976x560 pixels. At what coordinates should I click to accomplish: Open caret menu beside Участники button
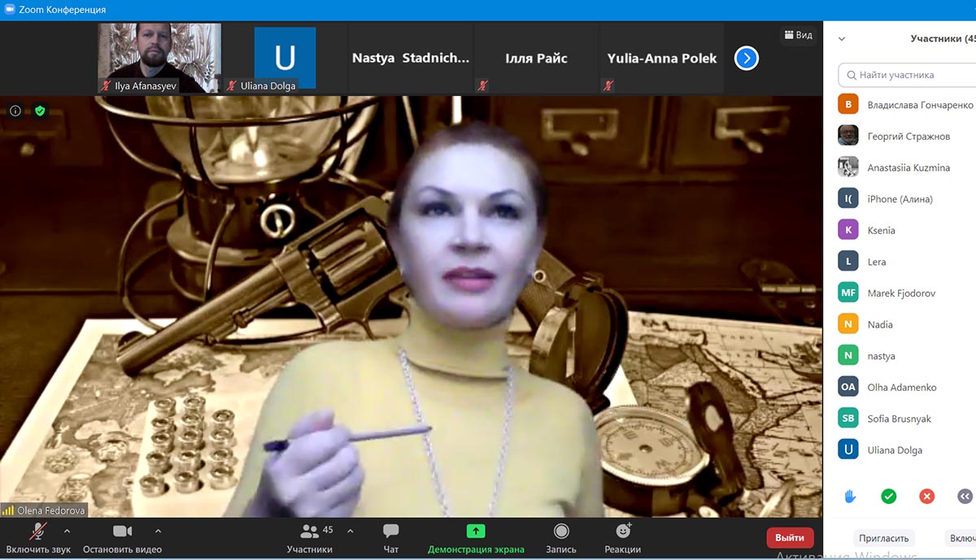350,531
